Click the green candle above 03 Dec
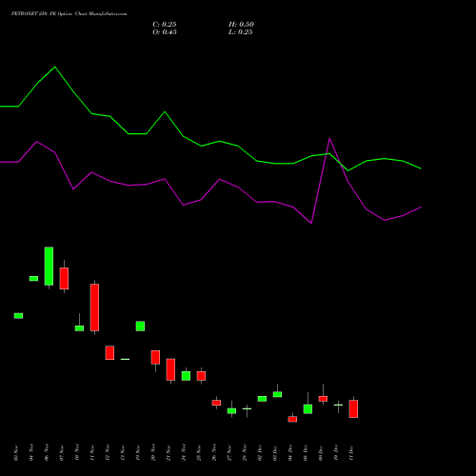Image resolution: width=476 pixels, height=476 pixels. tap(277, 394)
